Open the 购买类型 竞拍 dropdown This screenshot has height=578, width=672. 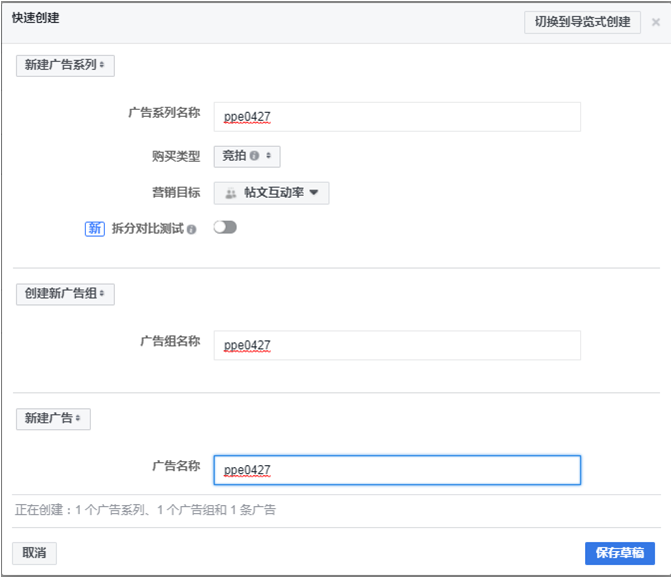coord(247,156)
